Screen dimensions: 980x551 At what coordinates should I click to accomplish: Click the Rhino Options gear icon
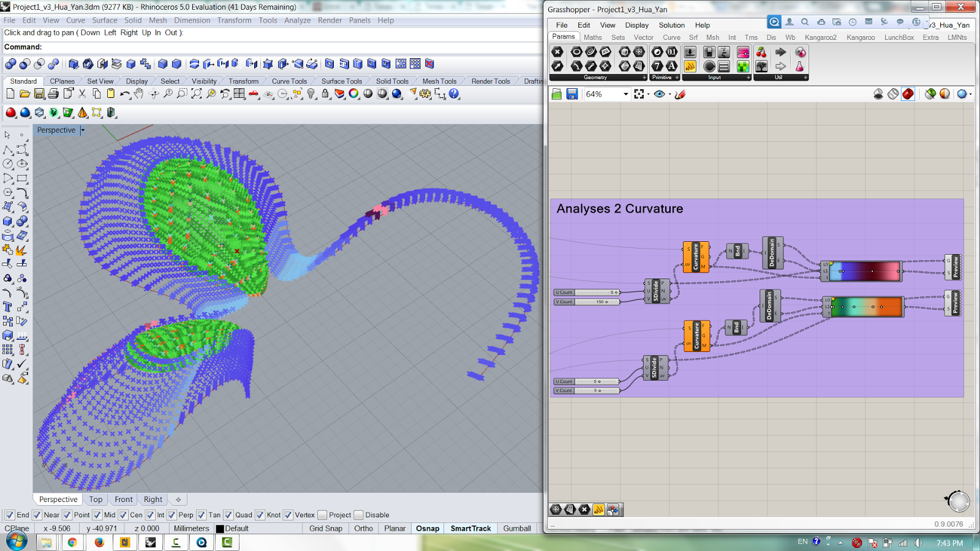pyautogui.click(x=426, y=94)
